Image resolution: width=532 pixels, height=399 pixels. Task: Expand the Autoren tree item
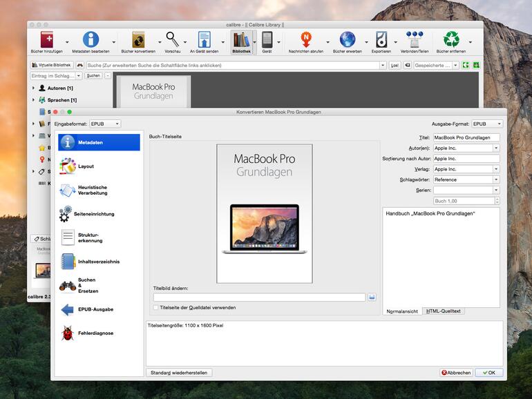(33, 88)
